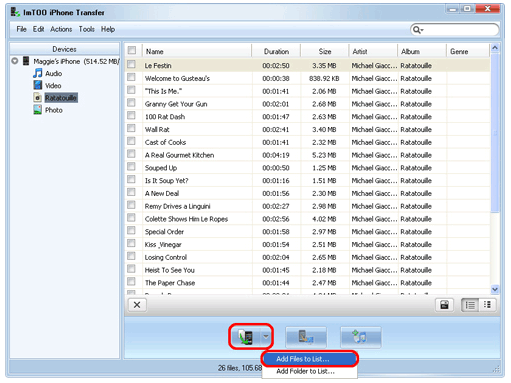Check the box for Le Festin
Screen dimensions: 511x383
point(131,64)
